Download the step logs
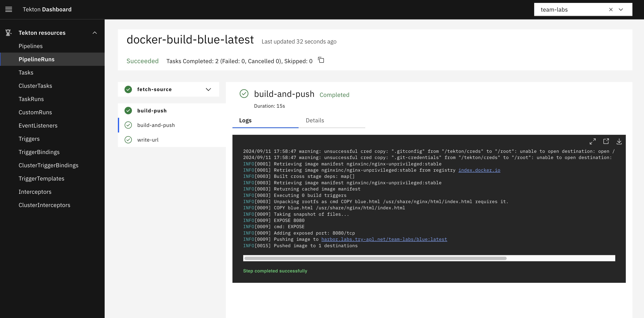644x318 pixels. click(619, 141)
